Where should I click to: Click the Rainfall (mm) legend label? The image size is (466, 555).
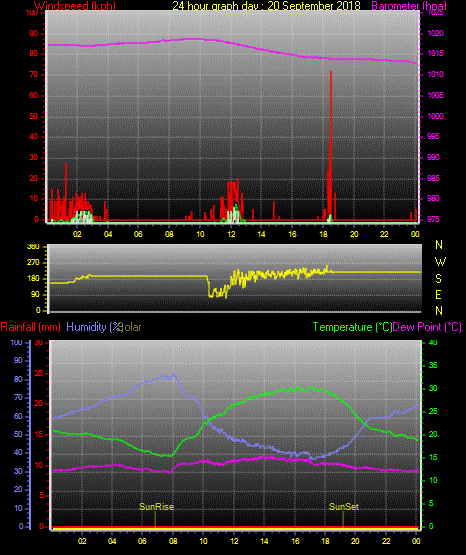point(30,327)
